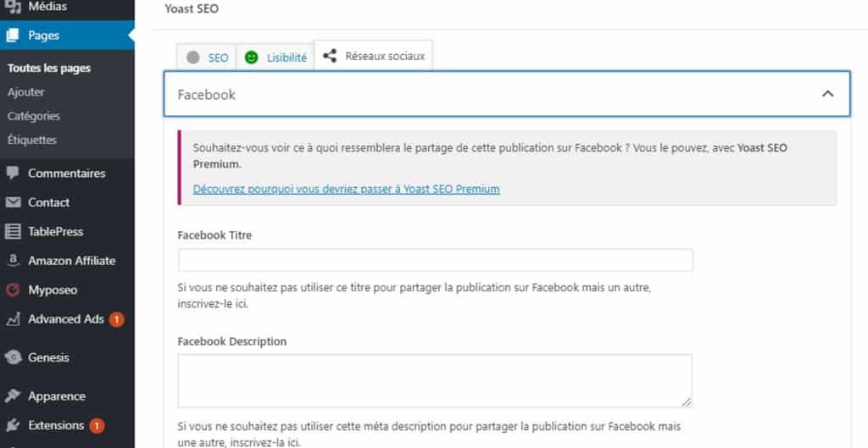Click the Yoast SEO panel heading
The width and height of the screenshot is (868, 448).
point(192,8)
